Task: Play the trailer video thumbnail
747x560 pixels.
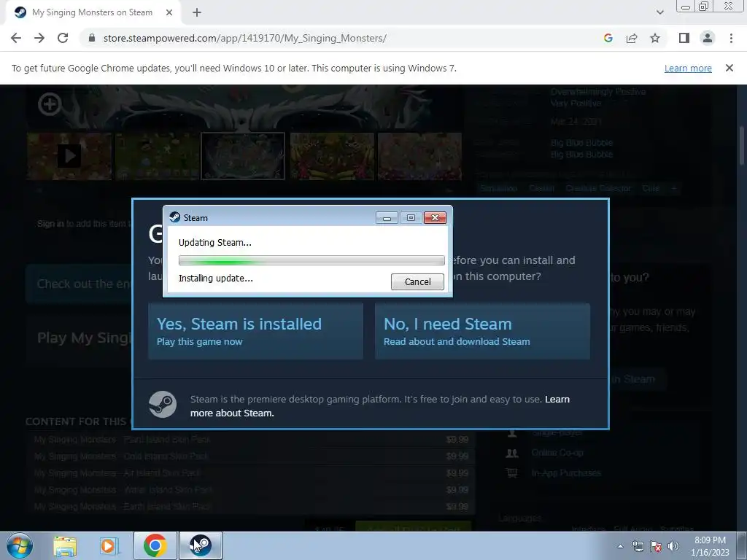Action: [69, 156]
